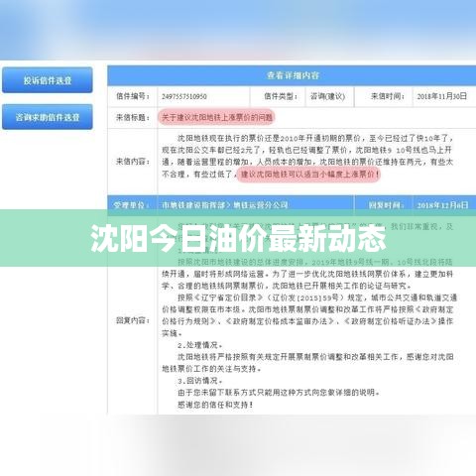The height and width of the screenshot is (476, 476).
Task: Click handling unit 地铁运营分公司 text
Action: 261,205
